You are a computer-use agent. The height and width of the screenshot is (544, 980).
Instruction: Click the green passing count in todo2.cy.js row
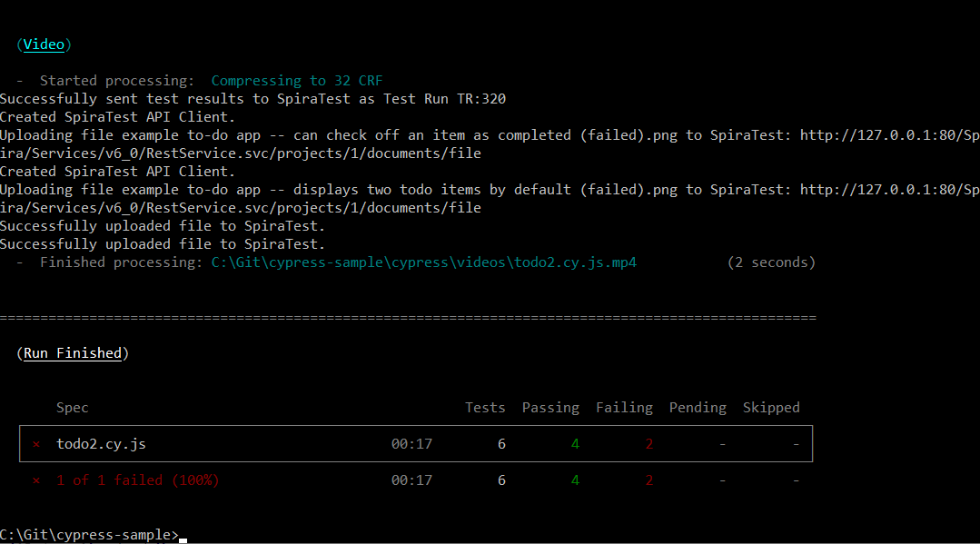pos(575,444)
